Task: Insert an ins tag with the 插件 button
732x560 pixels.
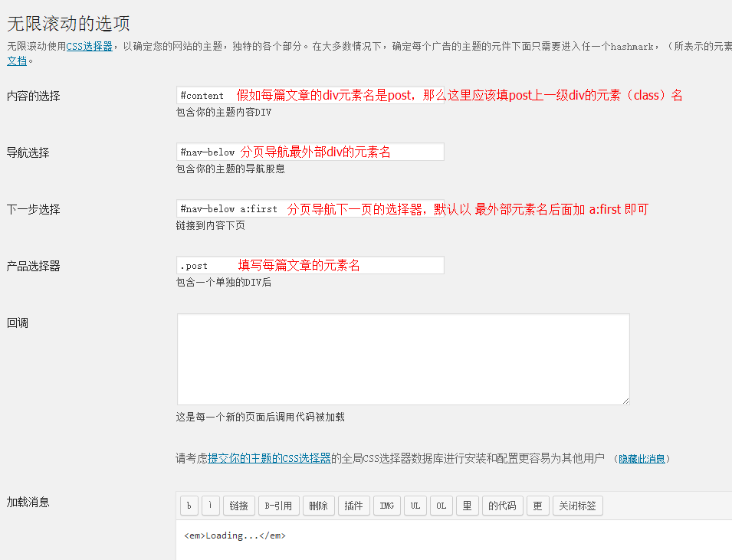Action: [x=353, y=506]
